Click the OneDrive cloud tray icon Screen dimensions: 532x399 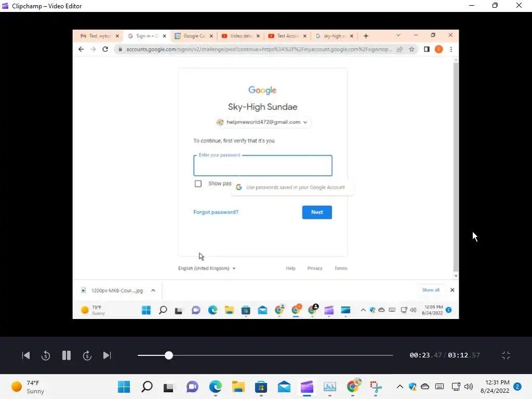425,387
